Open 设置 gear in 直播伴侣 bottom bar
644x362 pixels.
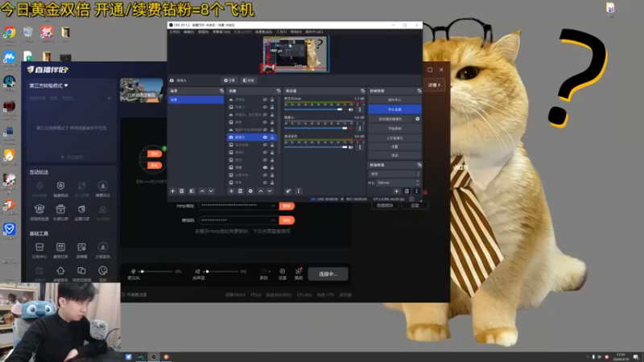coord(283,274)
